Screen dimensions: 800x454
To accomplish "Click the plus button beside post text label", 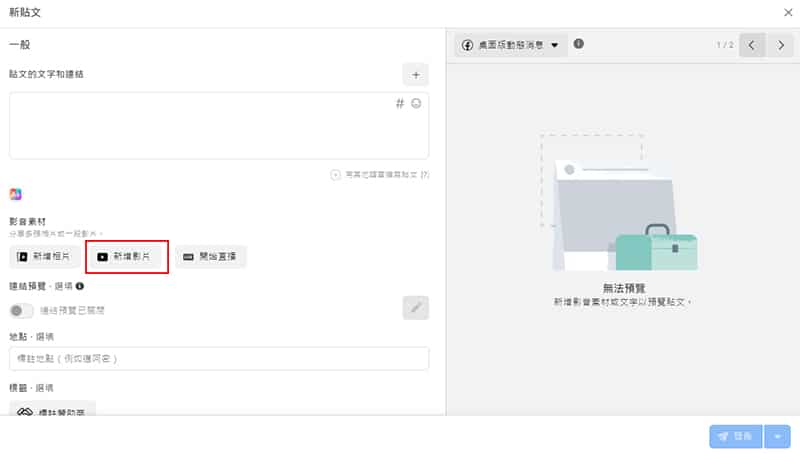I will coord(416,75).
